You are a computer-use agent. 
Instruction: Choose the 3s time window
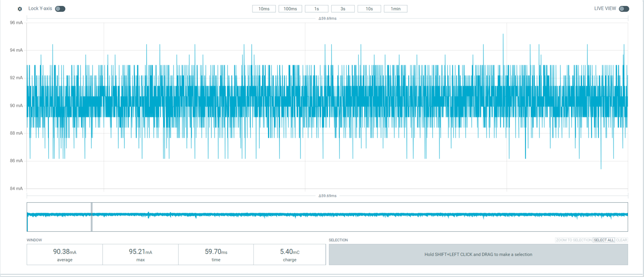[343, 9]
